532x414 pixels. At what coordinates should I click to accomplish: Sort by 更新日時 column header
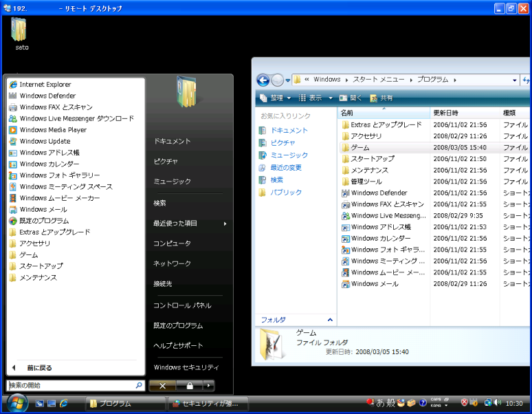coord(465,113)
